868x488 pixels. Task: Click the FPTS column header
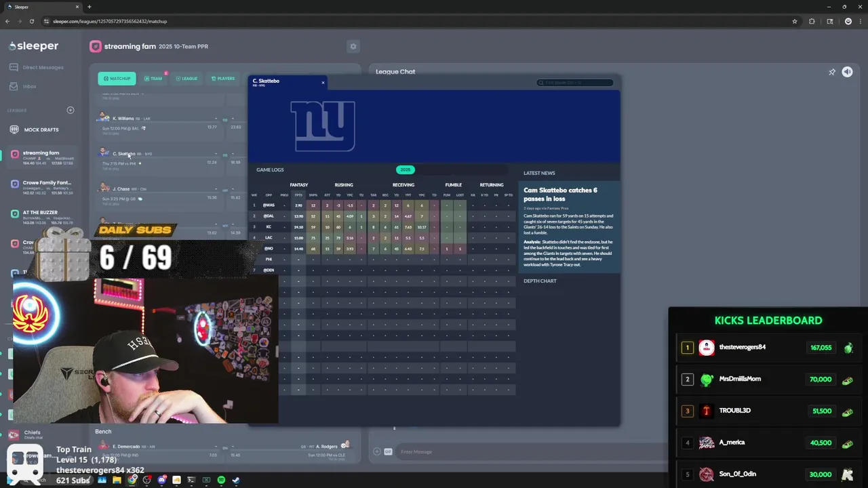pos(298,195)
